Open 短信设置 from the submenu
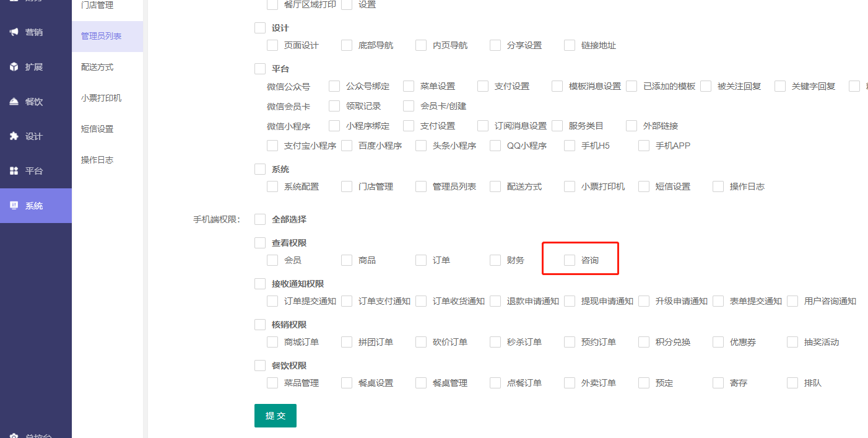This screenshot has height=438, width=868. click(97, 129)
